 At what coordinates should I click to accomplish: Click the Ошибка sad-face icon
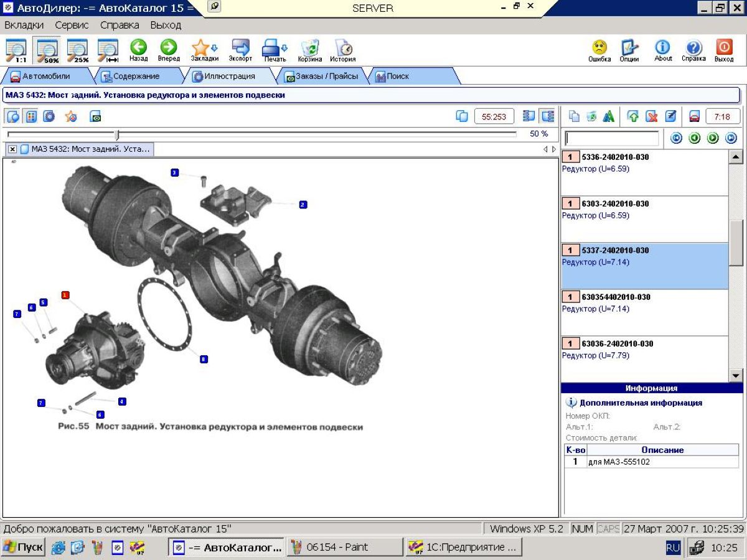pyautogui.click(x=599, y=51)
